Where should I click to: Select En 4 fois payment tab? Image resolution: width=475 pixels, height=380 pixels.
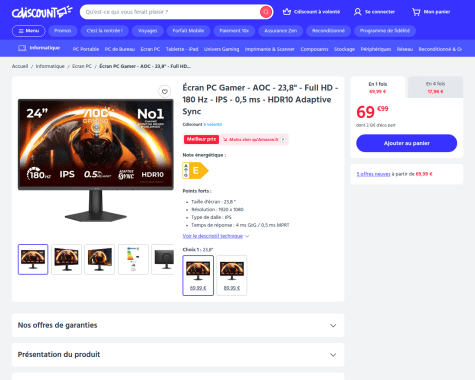pos(435,87)
